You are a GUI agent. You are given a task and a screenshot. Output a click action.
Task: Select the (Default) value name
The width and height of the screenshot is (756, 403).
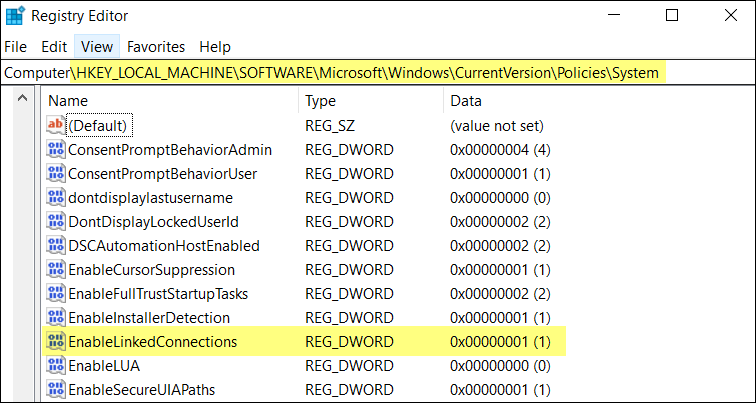coord(98,126)
